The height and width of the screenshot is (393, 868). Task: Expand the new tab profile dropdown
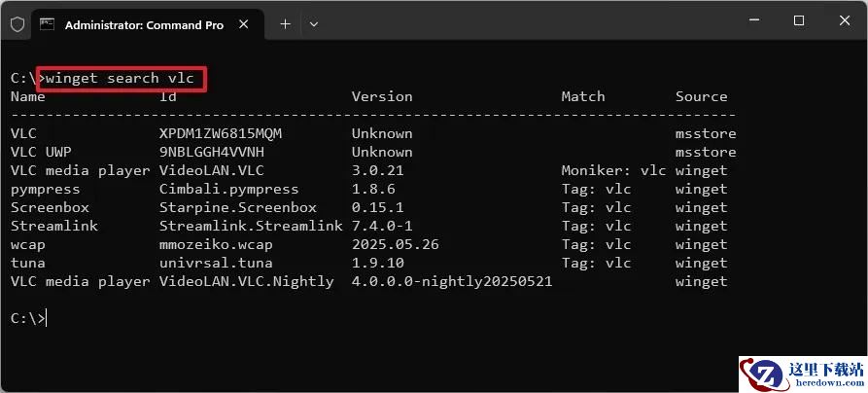click(314, 24)
